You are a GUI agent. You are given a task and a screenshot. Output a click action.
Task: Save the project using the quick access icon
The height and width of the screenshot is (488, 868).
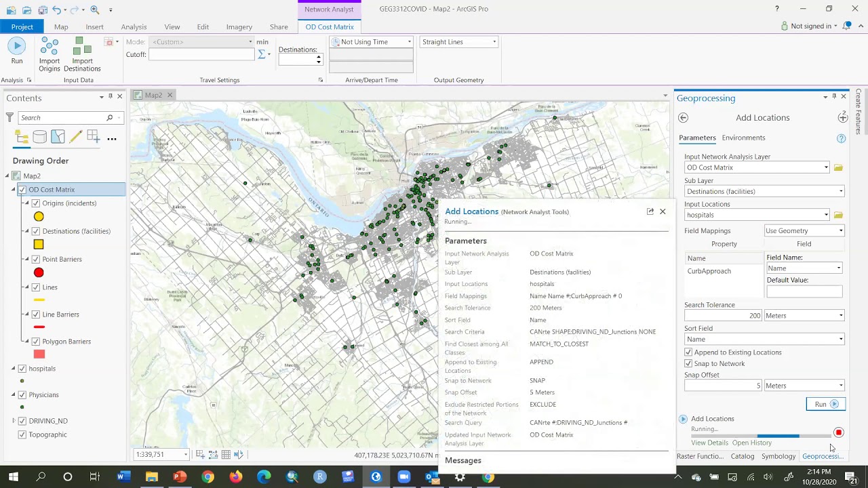(42, 9)
